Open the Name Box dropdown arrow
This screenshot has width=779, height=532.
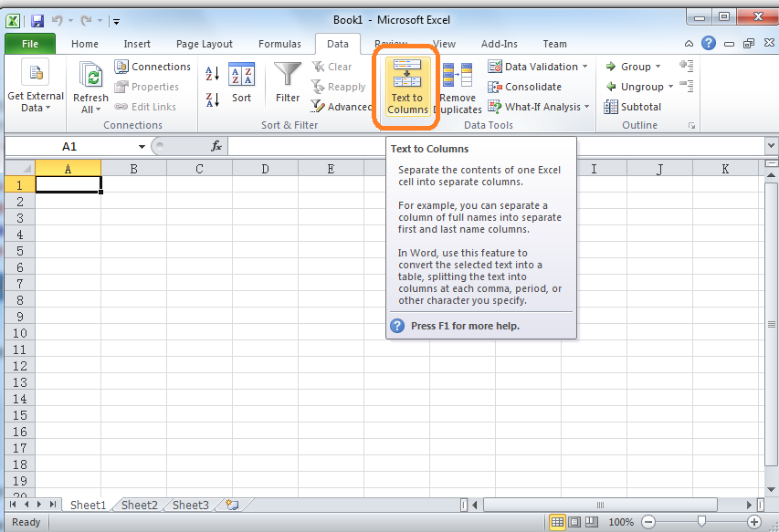pos(142,146)
